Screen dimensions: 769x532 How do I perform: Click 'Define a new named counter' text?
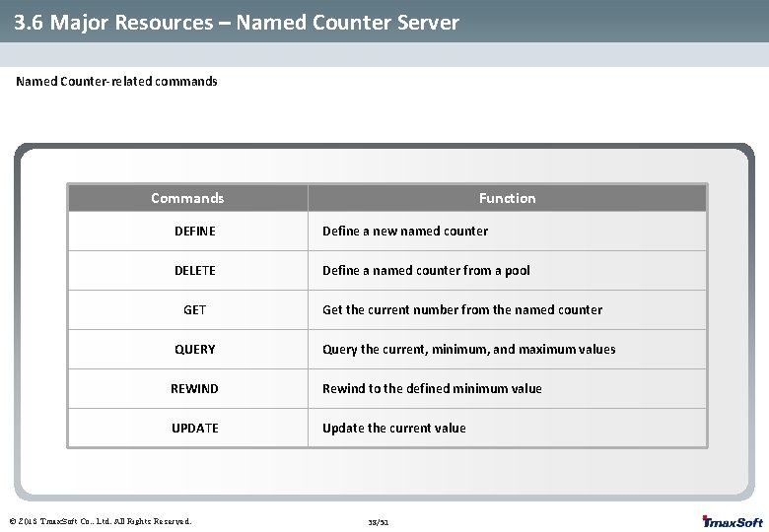click(x=405, y=232)
